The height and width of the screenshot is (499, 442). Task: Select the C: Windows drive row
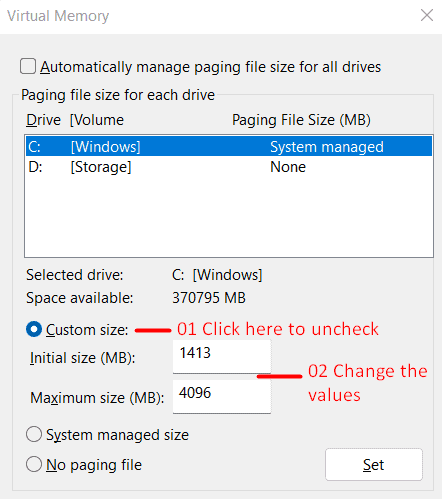point(229,147)
